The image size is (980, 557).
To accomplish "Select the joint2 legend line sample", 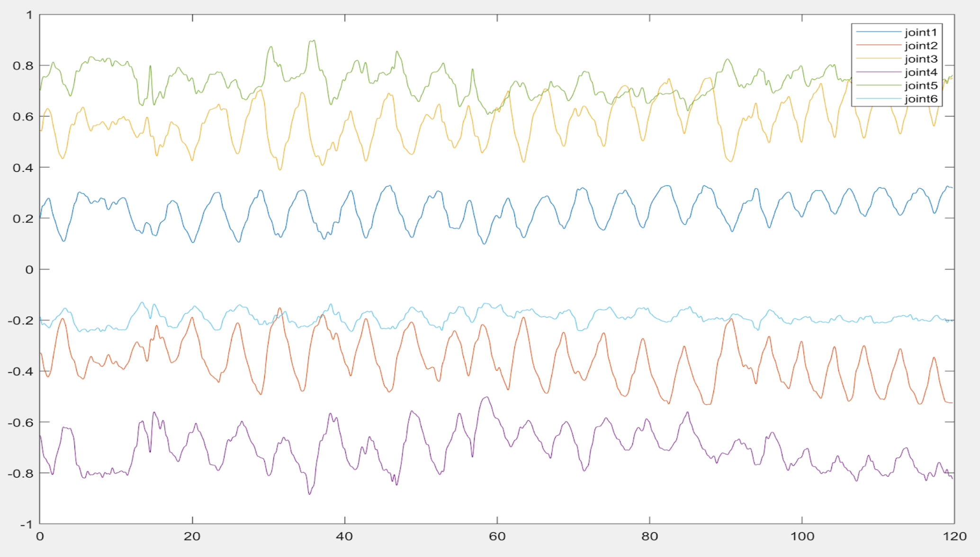I will click(x=880, y=44).
